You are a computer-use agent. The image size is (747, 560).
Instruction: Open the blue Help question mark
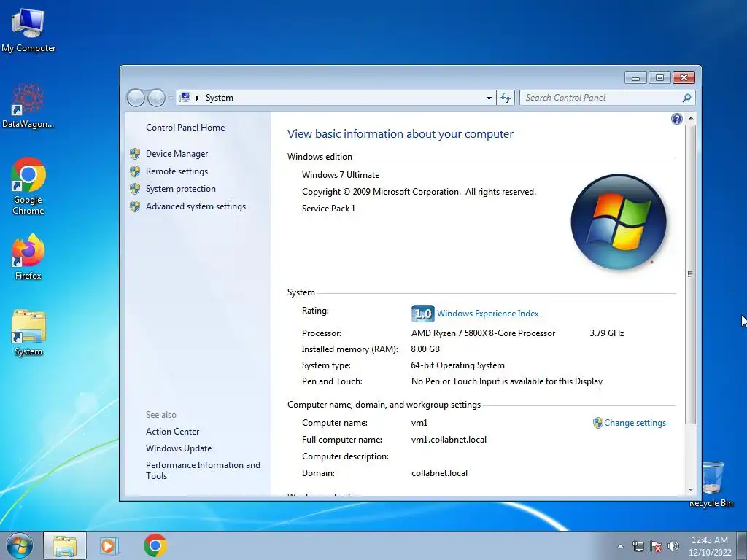676,119
